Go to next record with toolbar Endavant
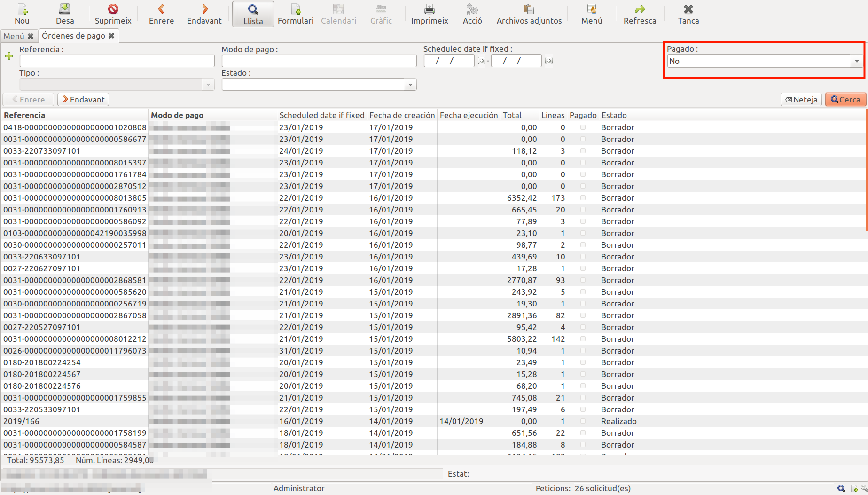Image resolution: width=868 pixels, height=495 pixels. click(x=204, y=14)
